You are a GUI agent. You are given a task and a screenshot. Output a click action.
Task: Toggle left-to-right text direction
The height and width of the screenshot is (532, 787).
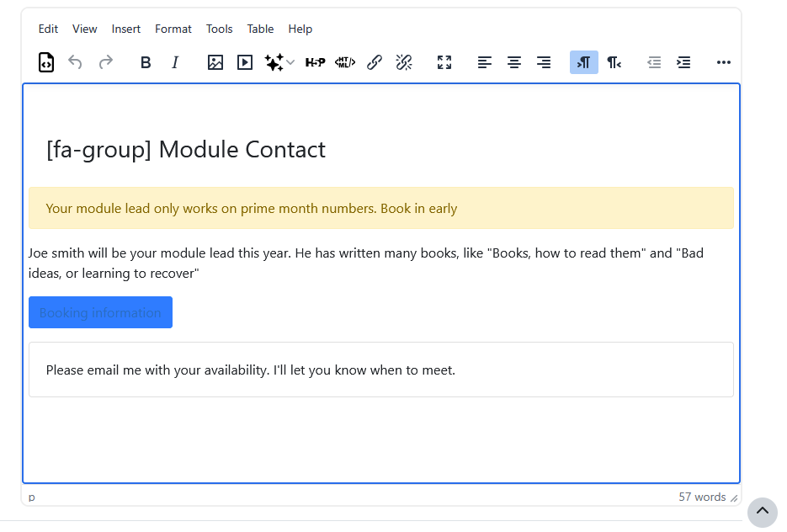tap(583, 62)
